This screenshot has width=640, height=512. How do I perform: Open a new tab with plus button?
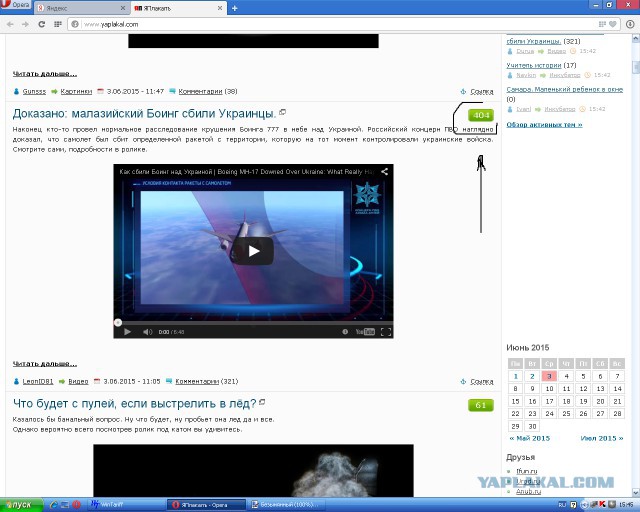pyautogui.click(x=234, y=8)
